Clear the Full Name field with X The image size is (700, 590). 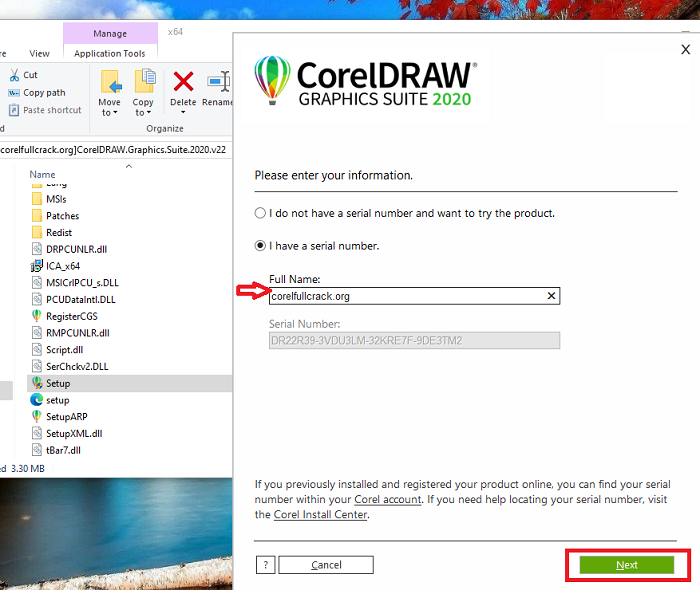pyautogui.click(x=551, y=296)
